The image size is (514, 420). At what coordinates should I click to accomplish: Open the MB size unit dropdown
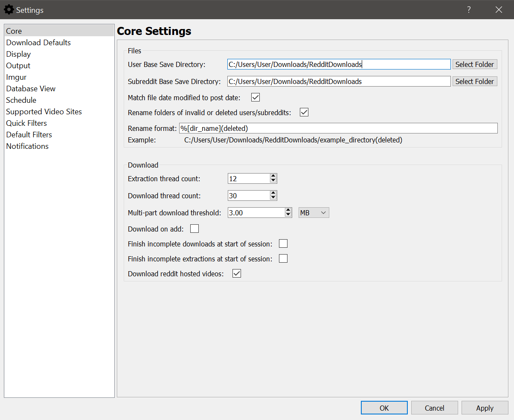click(314, 213)
